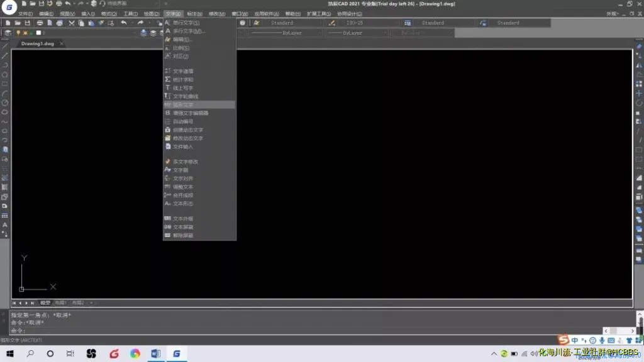Screen dimensions: 644x362
Task: Open the 视图(V) menu
Action: (67, 14)
